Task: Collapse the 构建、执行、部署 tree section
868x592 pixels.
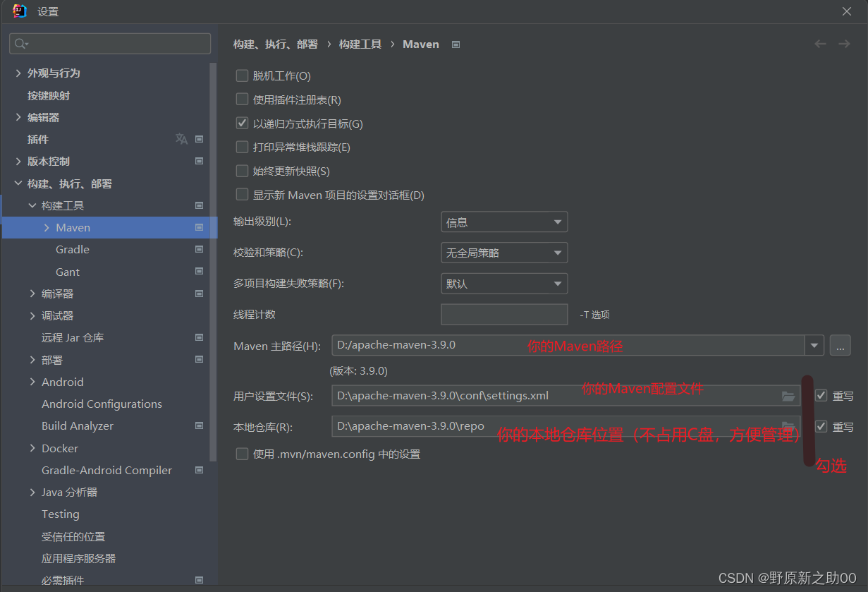Action: (18, 183)
